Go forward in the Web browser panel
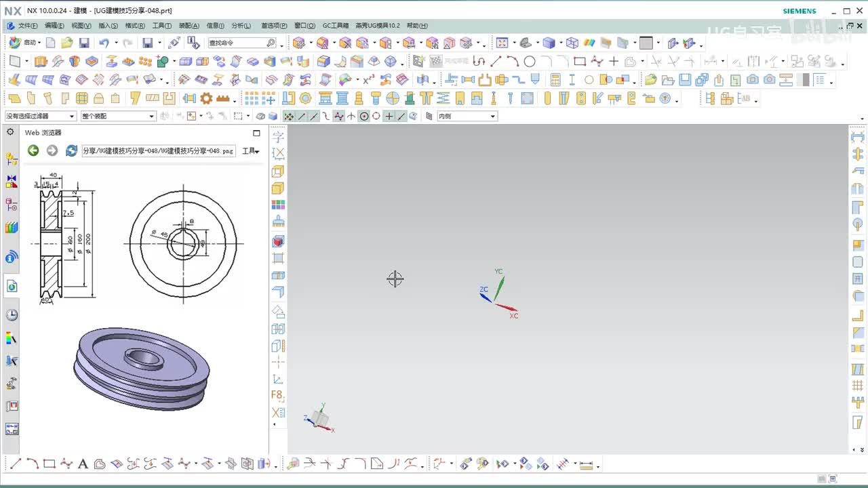868x488 pixels. (52, 150)
